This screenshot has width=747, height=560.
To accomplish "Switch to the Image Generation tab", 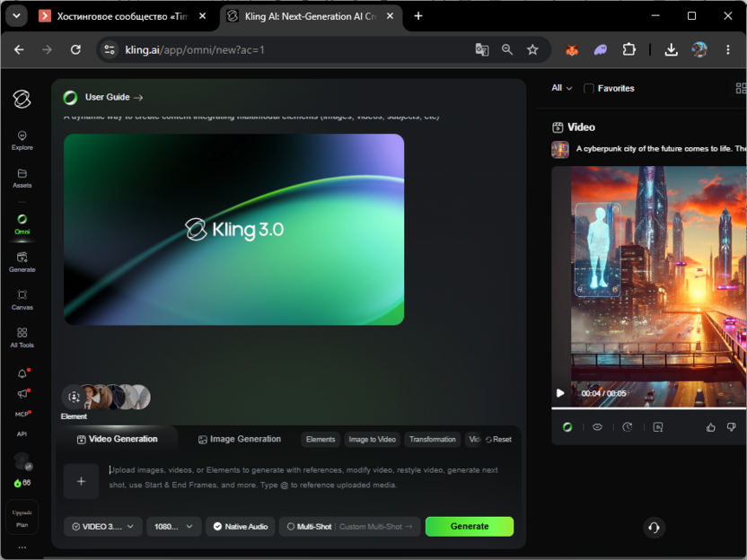I will tap(240, 439).
